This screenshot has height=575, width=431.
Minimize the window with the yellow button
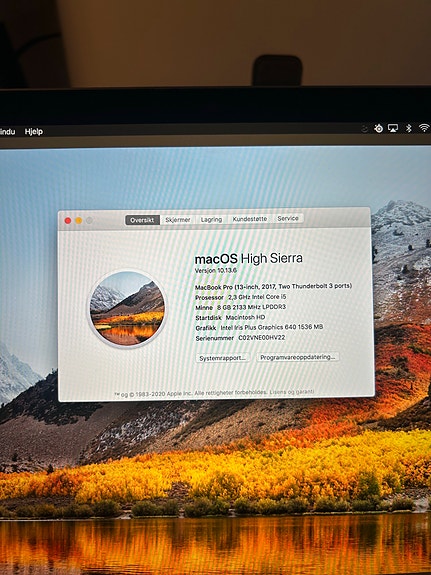(x=78, y=220)
